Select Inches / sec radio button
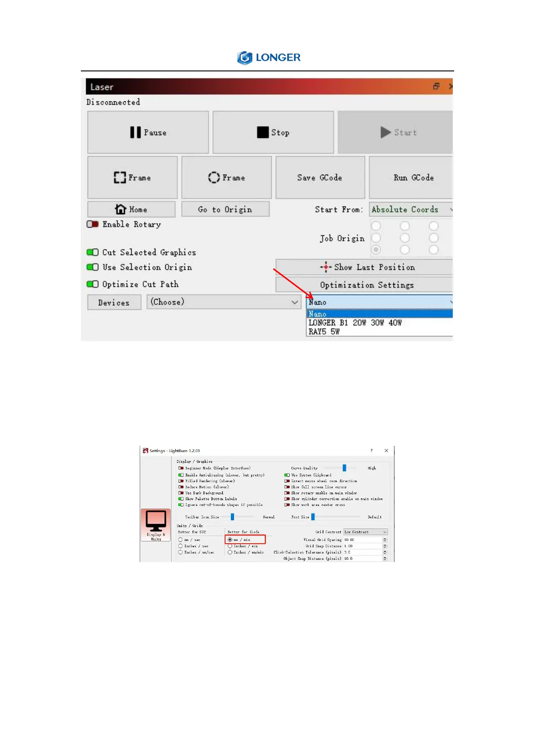 (x=180, y=546)
